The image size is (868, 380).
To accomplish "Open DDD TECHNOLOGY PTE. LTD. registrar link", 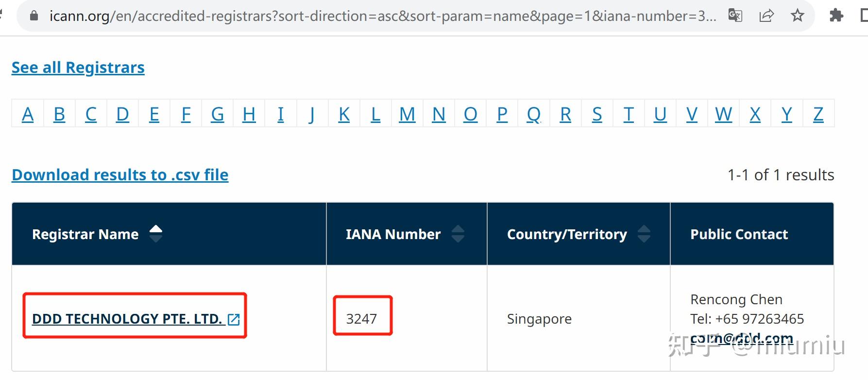I will click(x=127, y=319).
